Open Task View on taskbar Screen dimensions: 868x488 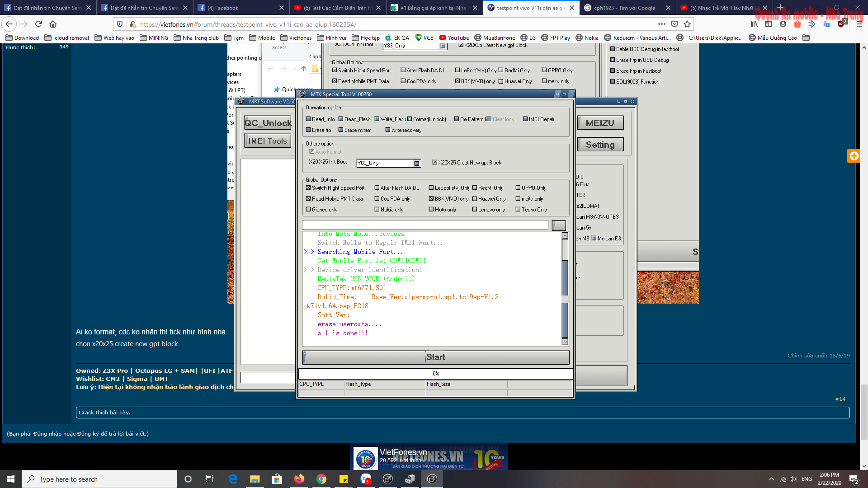tap(210, 479)
